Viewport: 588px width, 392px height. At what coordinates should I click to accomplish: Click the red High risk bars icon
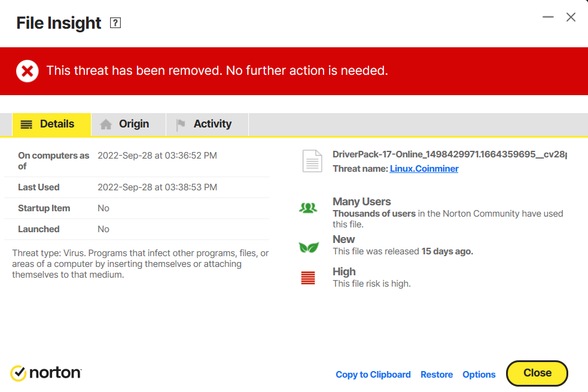[x=308, y=278]
